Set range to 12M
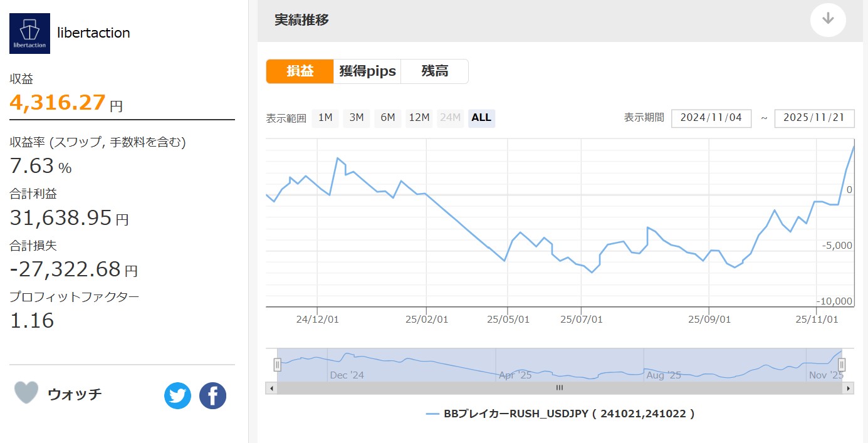868x443 pixels. [419, 118]
